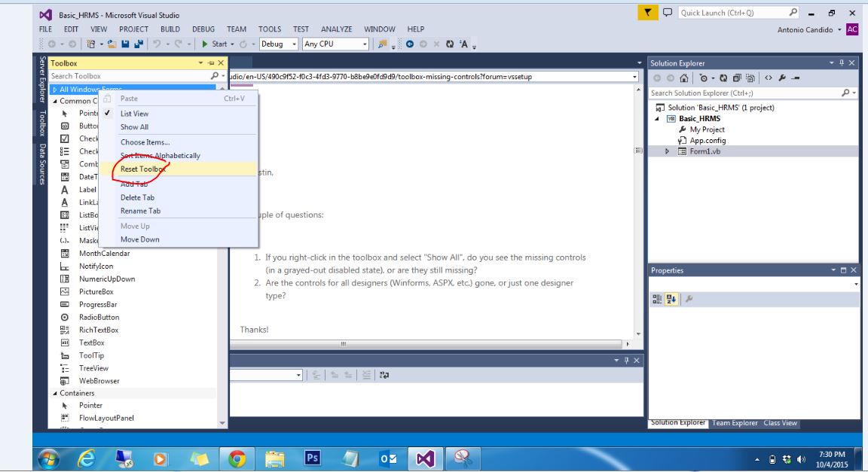Select the My Project node
868x472 pixels.
coord(707,129)
